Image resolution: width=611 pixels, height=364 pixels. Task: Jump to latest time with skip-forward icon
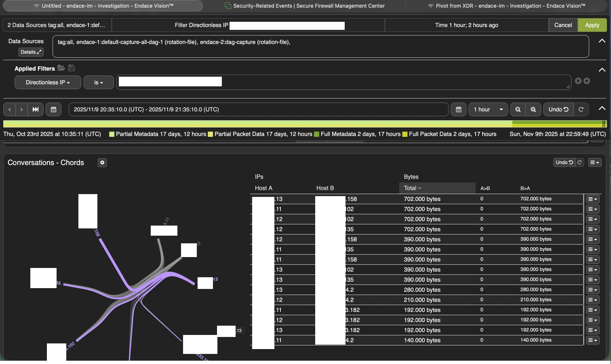click(36, 109)
